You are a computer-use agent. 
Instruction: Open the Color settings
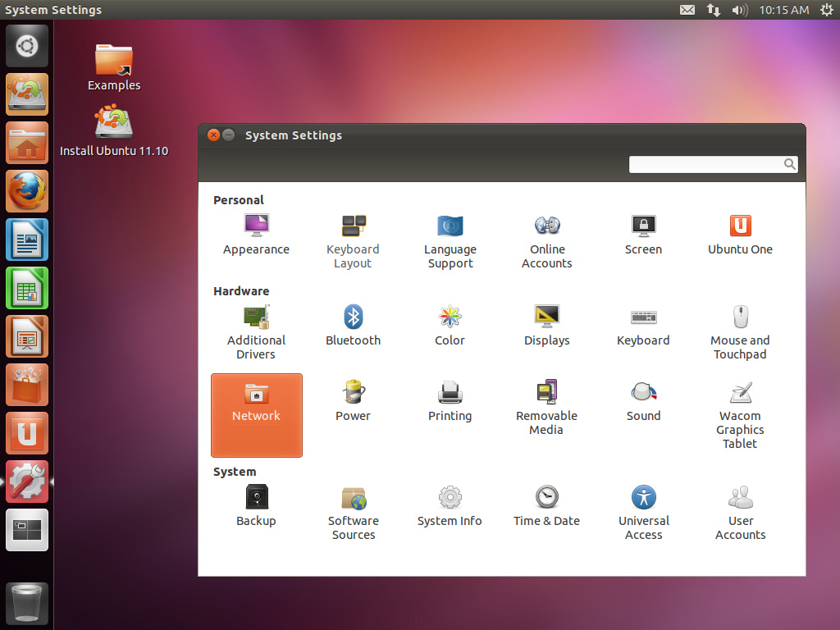pyautogui.click(x=450, y=325)
